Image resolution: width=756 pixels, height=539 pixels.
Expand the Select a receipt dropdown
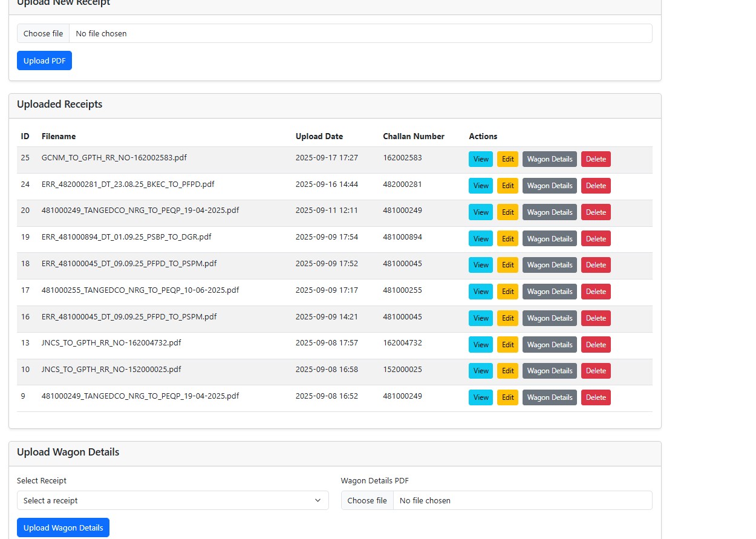click(x=172, y=500)
